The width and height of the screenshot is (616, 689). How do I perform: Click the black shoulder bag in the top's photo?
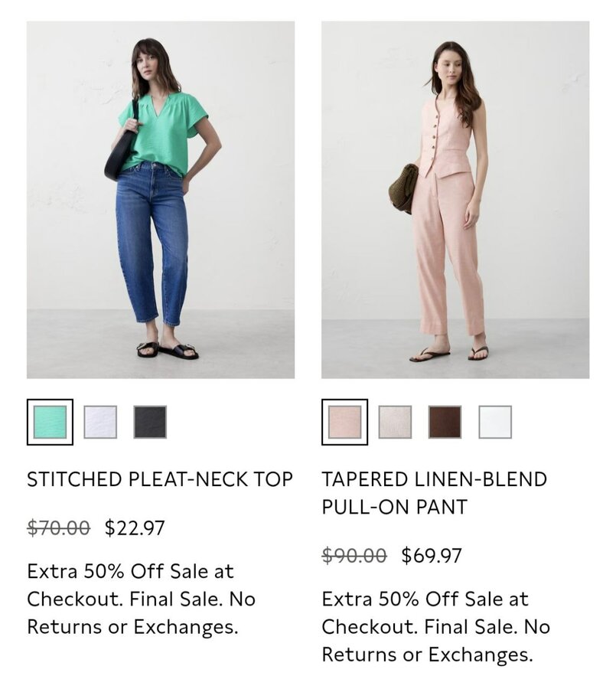121,149
